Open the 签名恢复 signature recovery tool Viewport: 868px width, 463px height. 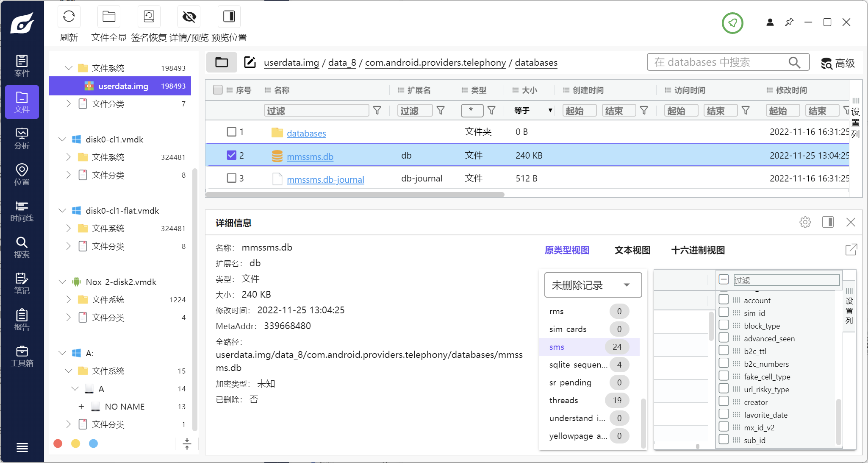pos(149,17)
